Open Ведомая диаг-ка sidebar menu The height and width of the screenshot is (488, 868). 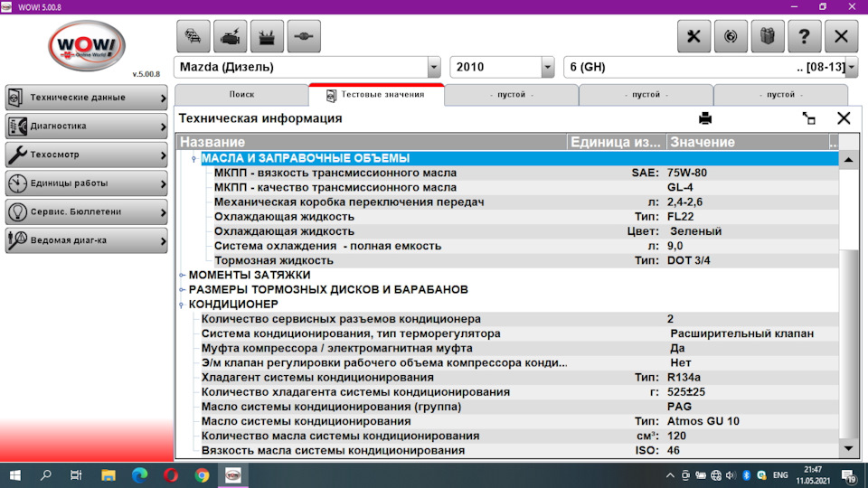click(x=87, y=240)
